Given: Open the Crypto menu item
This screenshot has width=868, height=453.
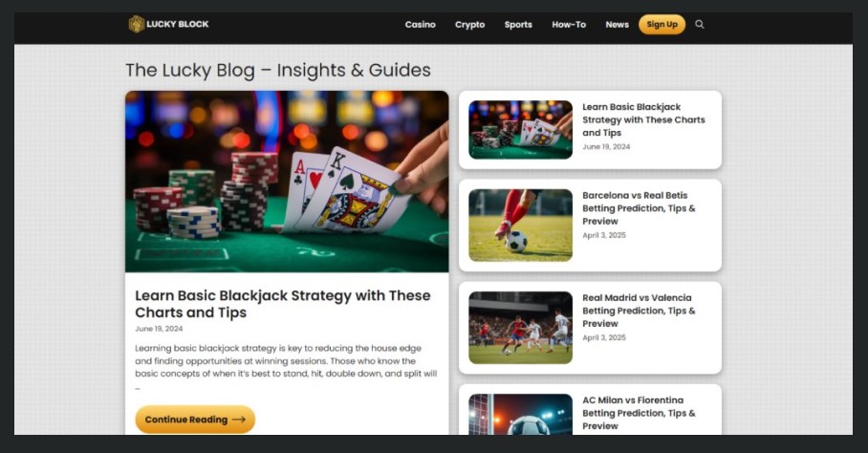Looking at the screenshot, I should [x=470, y=24].
